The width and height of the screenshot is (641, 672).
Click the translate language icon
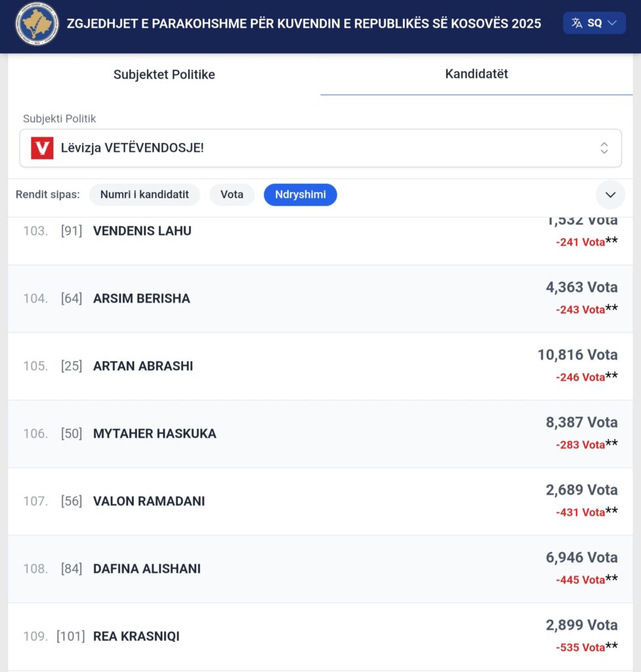pos(577,23)
